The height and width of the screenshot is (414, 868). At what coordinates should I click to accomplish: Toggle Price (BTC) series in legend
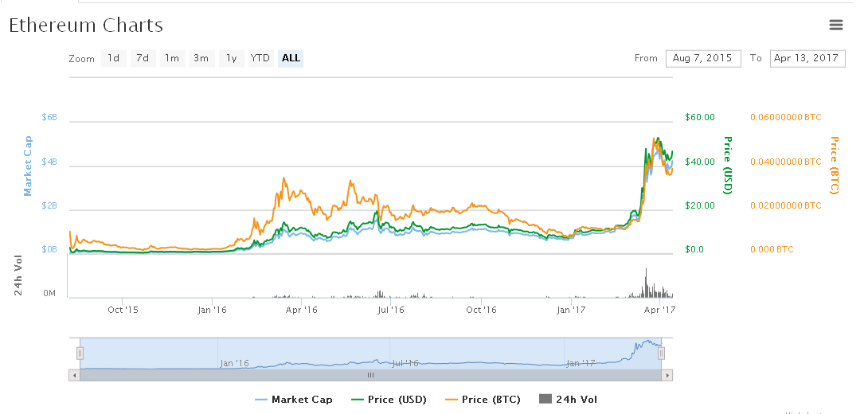tap(483, 400)
